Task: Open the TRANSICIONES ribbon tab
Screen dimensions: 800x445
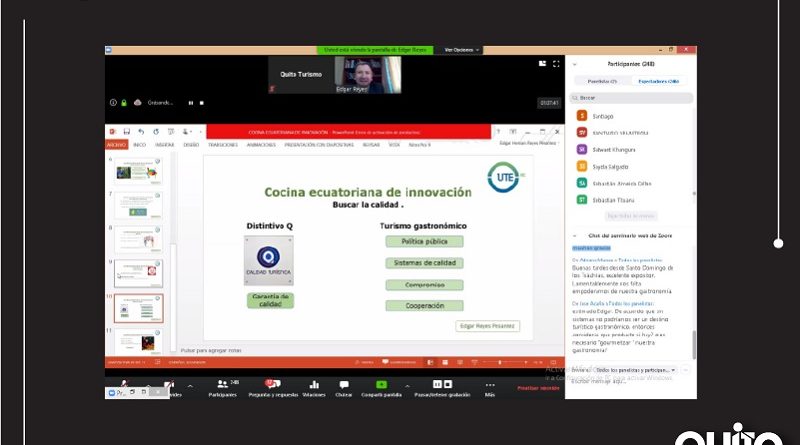Action: point(223,145)
